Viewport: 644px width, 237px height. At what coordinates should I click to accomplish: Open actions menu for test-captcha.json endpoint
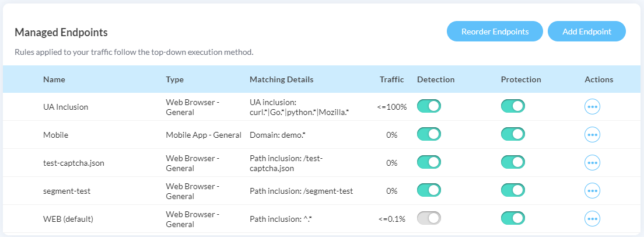click(592, 162)
